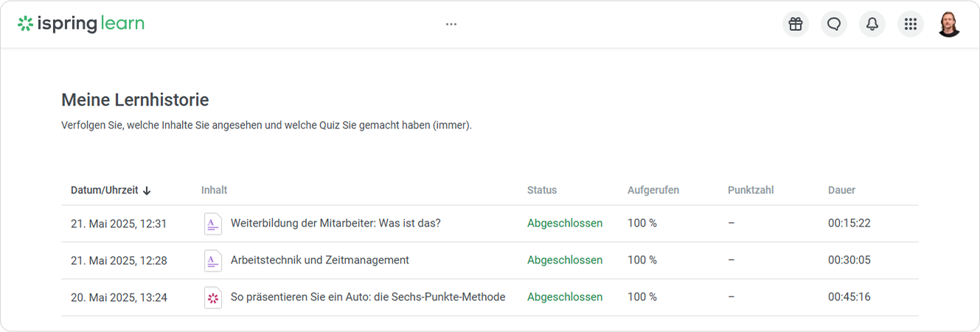Sort by the Inhalt column header

[214, 190]
